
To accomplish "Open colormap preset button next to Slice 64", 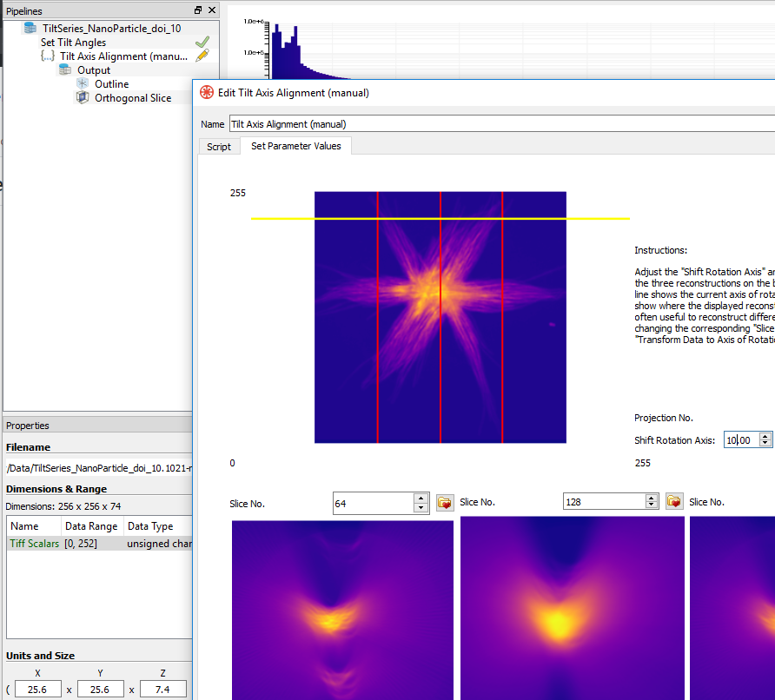I will pos(445,503).
